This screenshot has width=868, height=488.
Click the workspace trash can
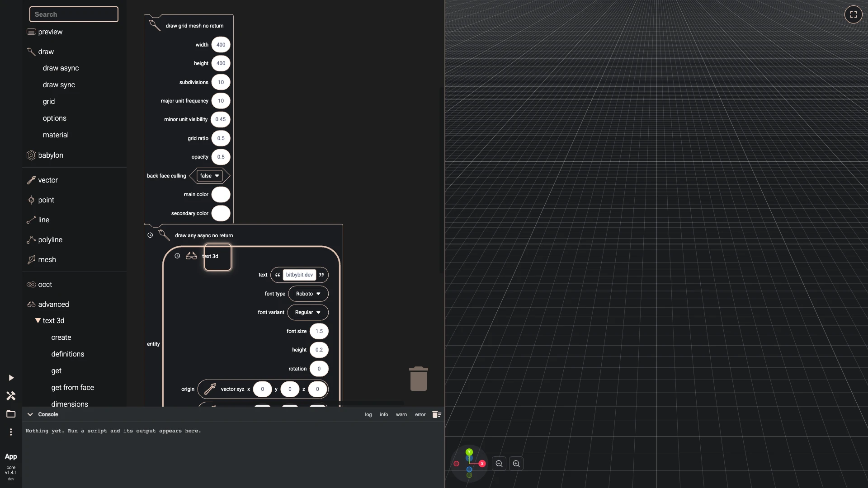(419, 379)
